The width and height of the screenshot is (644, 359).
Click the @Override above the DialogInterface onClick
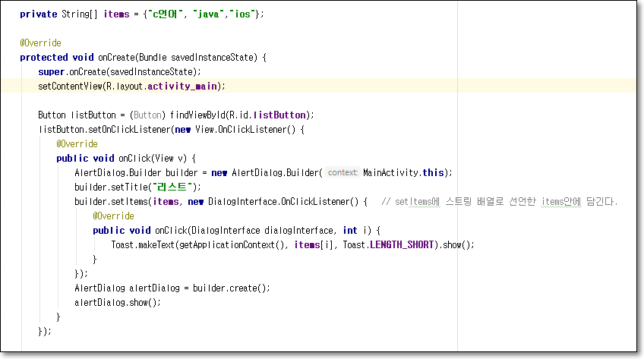tap(113, 216)
